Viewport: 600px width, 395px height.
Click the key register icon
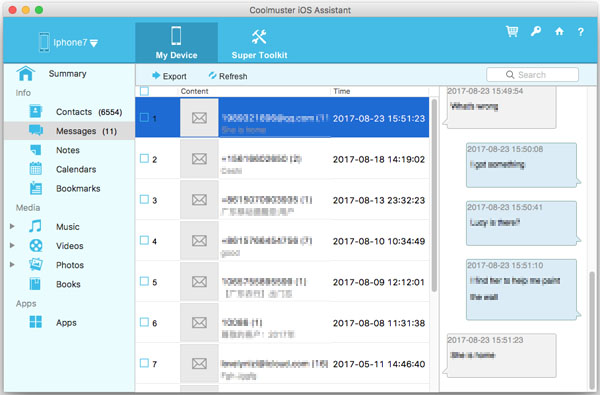pos(536,31)
